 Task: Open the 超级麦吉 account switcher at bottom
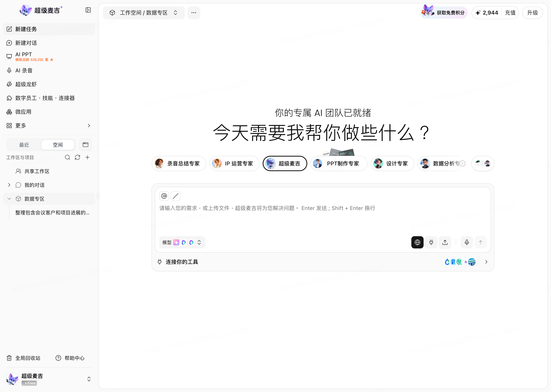[x=49, y=379]
